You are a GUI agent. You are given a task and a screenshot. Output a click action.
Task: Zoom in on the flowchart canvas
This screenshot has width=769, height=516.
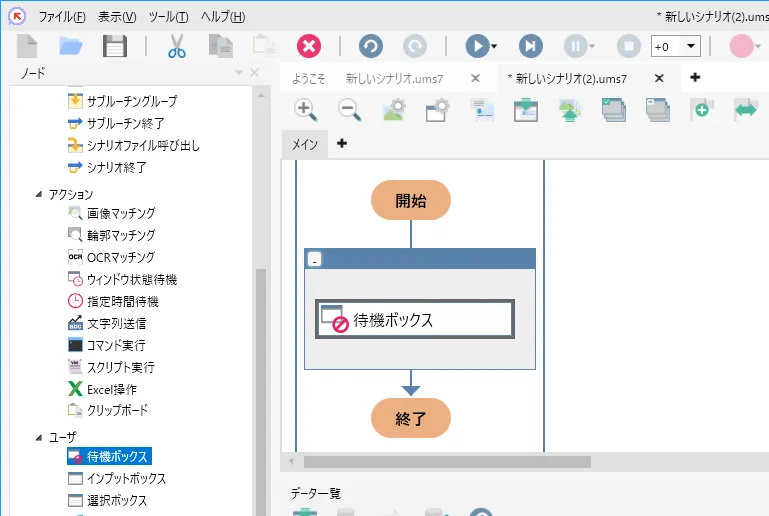306,110
